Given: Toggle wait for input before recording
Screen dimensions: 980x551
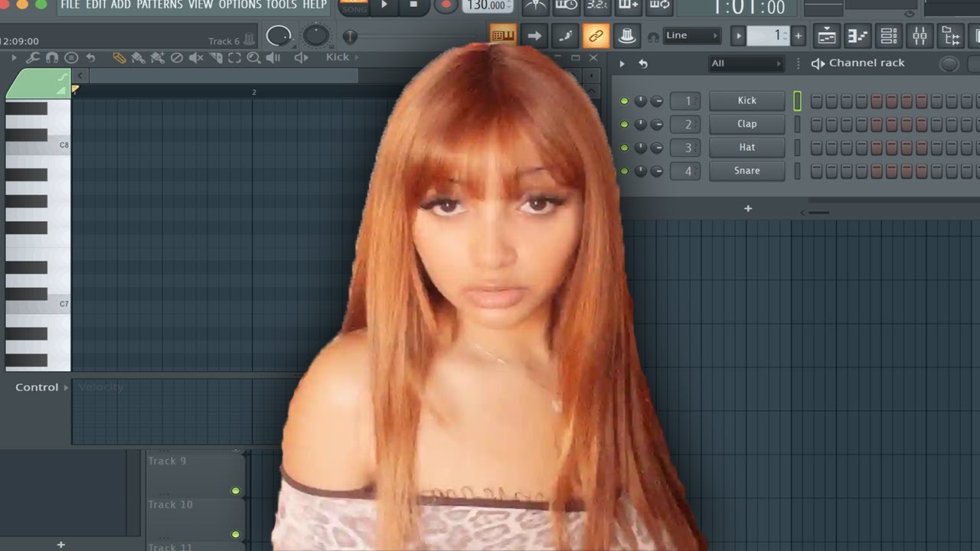Looking at the screenshot, I should point(567,5).
